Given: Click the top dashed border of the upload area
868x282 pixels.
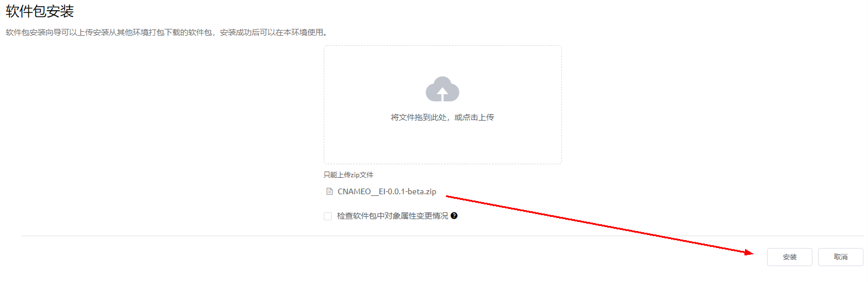Looking at the screenshot, I should pyautogui.click(x=442, y=46).
